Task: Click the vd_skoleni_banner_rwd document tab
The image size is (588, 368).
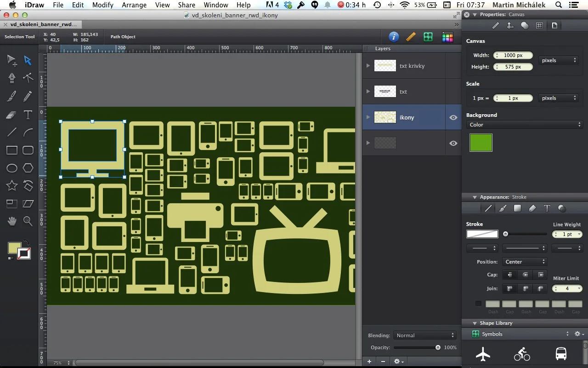Action: click(41, 24)
